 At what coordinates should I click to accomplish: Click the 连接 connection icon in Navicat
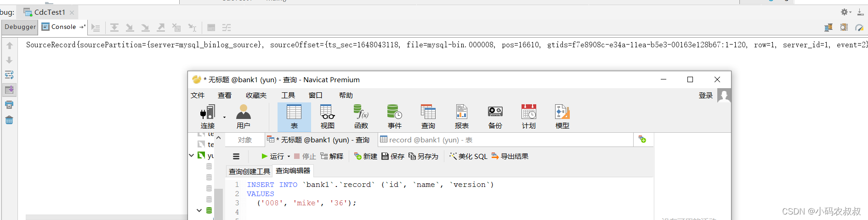(208, 117)
